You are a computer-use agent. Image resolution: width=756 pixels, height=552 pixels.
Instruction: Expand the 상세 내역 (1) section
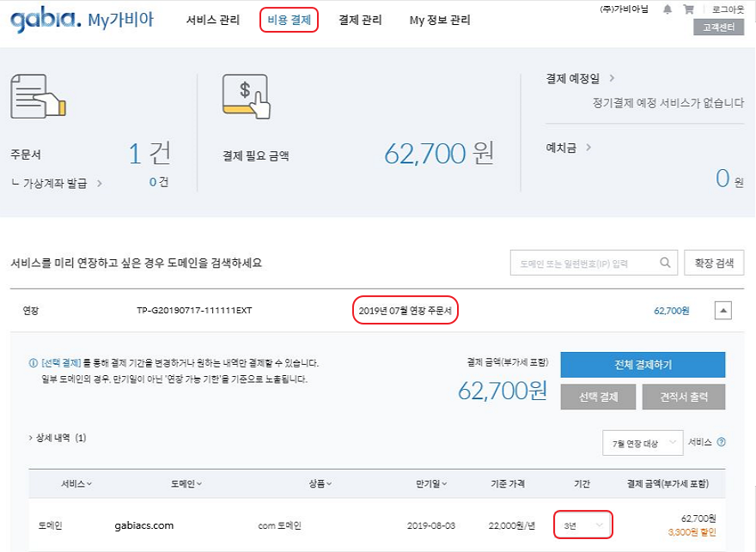pyautogui.click(x=58, y=438)
